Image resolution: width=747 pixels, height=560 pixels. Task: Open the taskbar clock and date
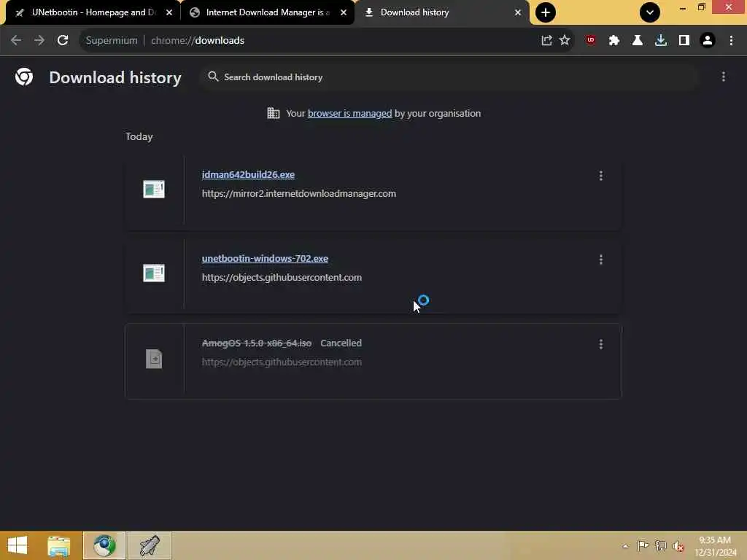pos(715,546)
